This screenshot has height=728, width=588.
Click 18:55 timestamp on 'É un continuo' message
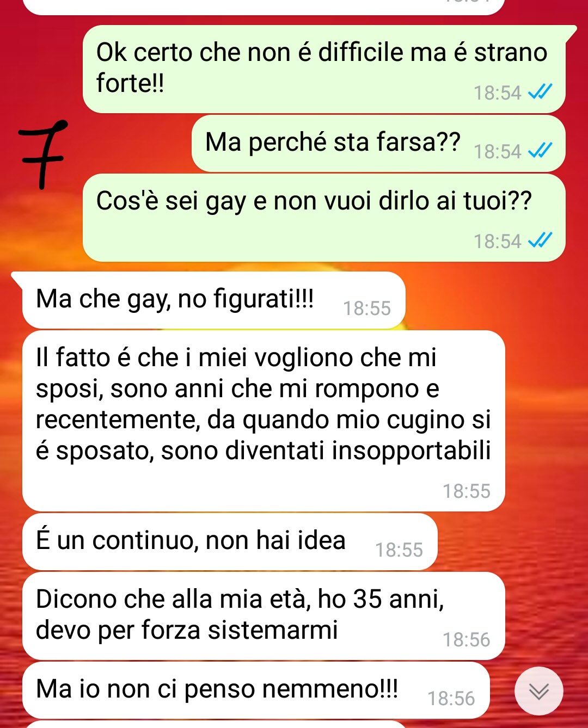(399, 550)
